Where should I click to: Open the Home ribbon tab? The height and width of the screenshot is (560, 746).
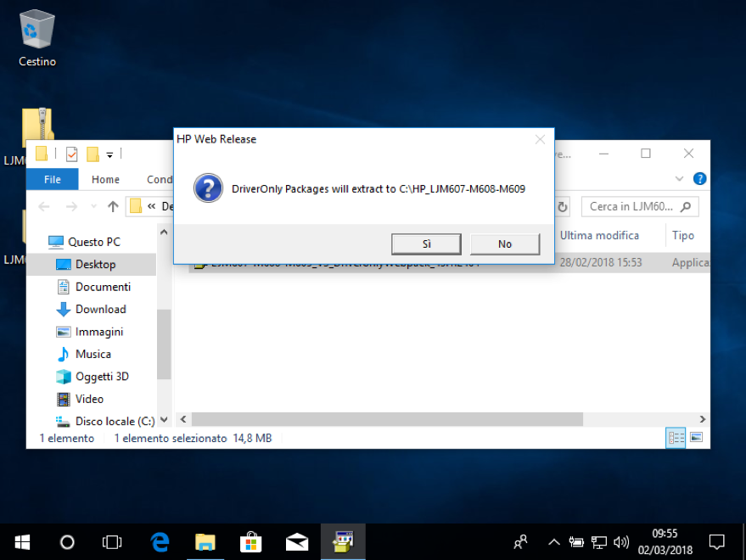coord(105,179)
